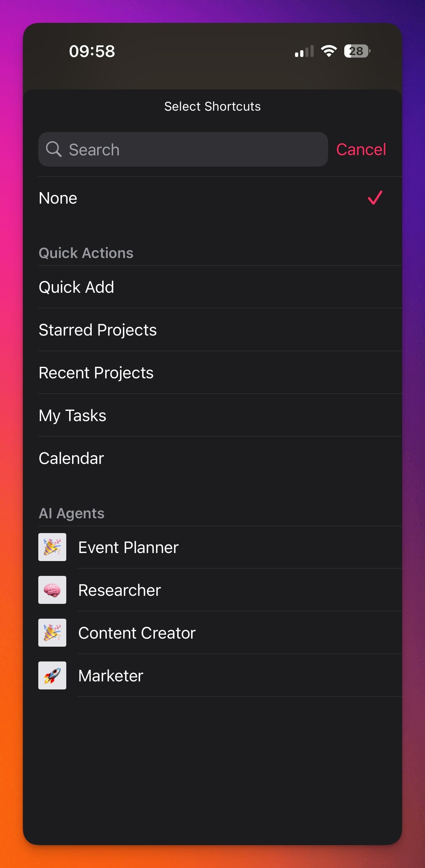Pick the Recent Projects shortcut
Screen dimensions: 425x868
point(96,373)
